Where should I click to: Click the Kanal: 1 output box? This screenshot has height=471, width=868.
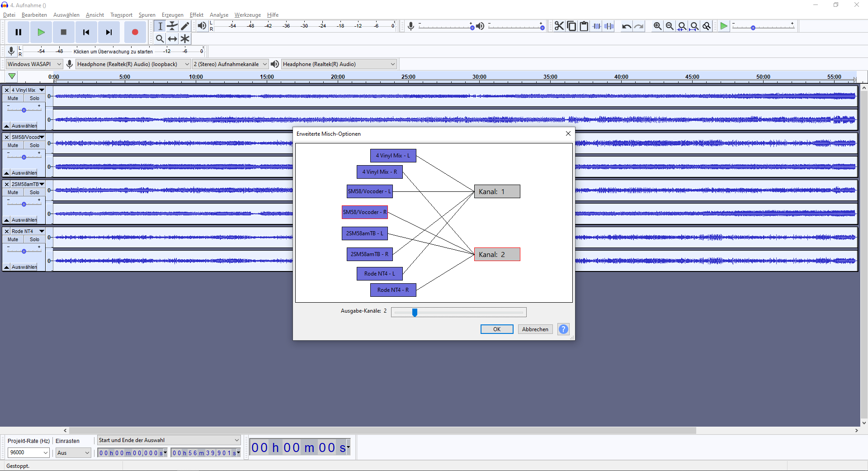(x=497, y=191)
